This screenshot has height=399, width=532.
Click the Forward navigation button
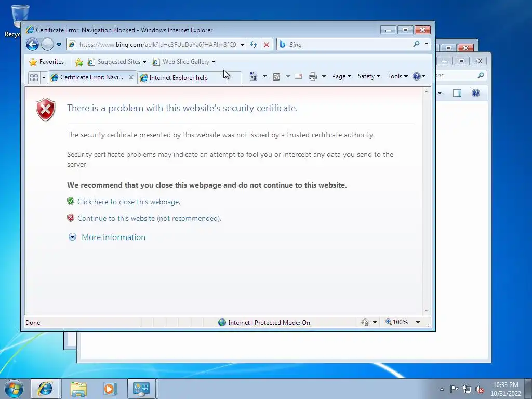coord(47,45)
